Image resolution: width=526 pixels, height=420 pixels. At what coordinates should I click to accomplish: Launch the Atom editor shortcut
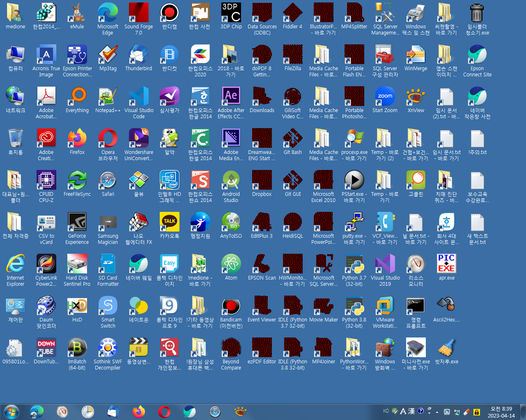(x=231, y=267)
